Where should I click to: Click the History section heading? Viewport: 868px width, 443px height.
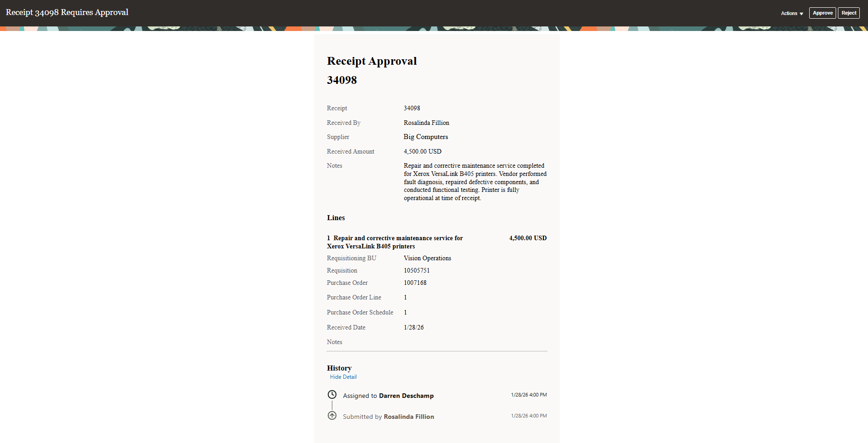[x=339, y=368]
